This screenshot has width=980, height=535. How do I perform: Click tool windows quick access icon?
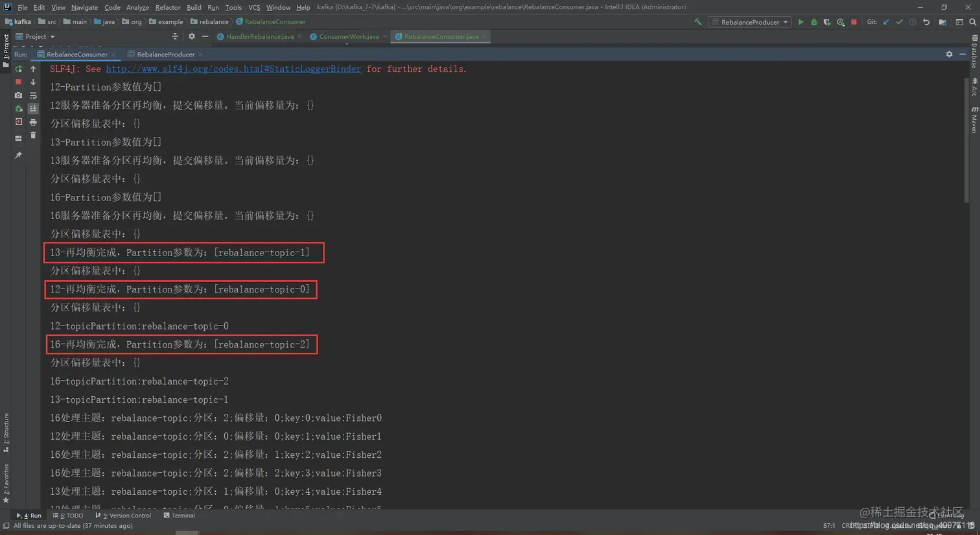6,526
